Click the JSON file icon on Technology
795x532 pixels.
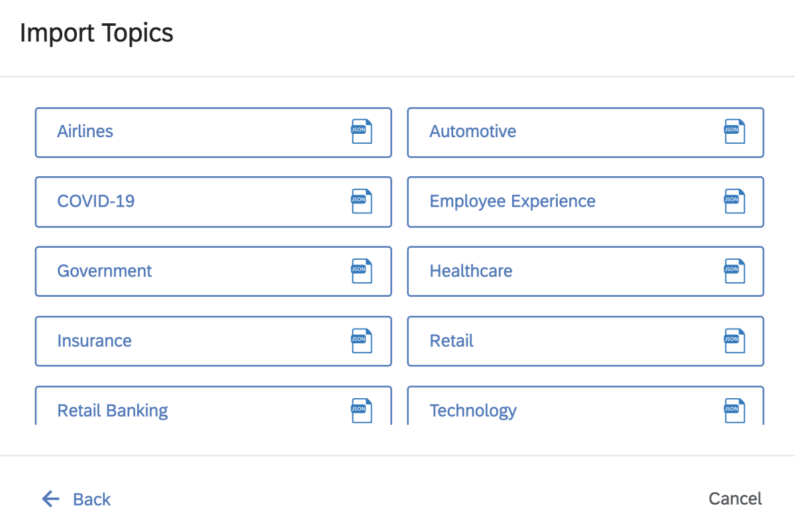tap(733, 408)
